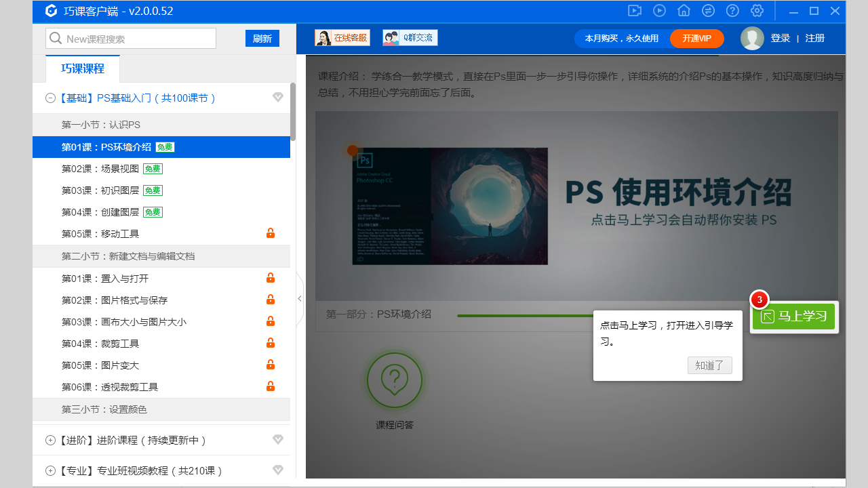Image resolution: width=868 pixels, height=488 pixels.
Task: Toggle the favorite heart on 专业班视频教程
Action: pos(278,469)
